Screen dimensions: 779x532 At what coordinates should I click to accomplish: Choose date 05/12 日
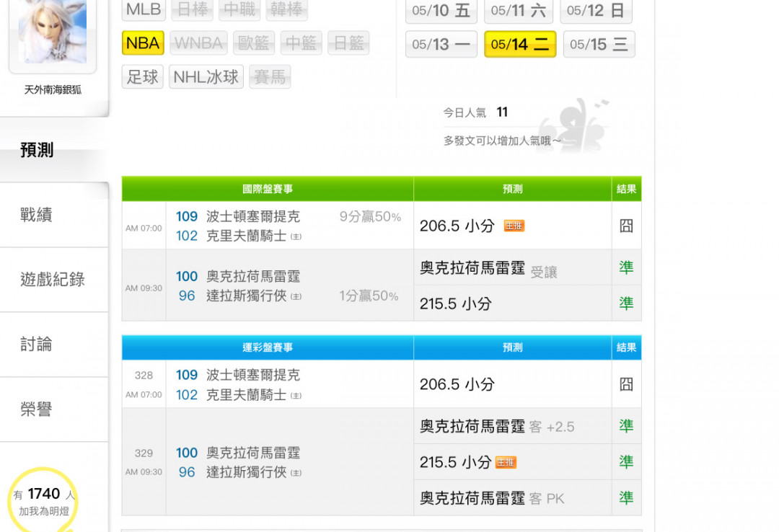(597, 10)
